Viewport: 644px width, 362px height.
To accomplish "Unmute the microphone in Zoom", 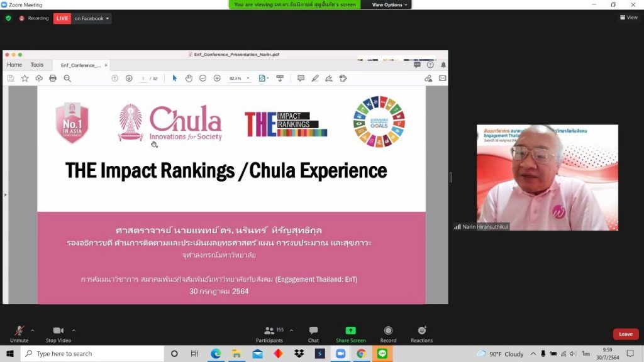I will [x=19, y=334].
